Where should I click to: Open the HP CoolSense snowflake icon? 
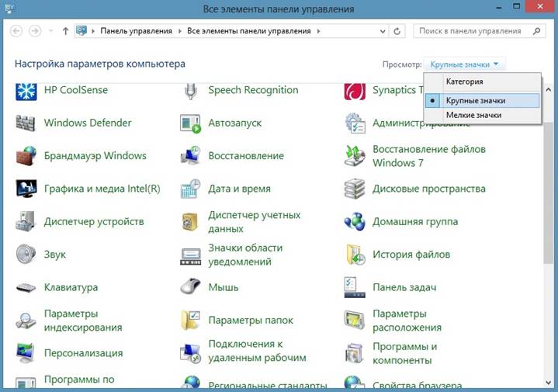26,91
